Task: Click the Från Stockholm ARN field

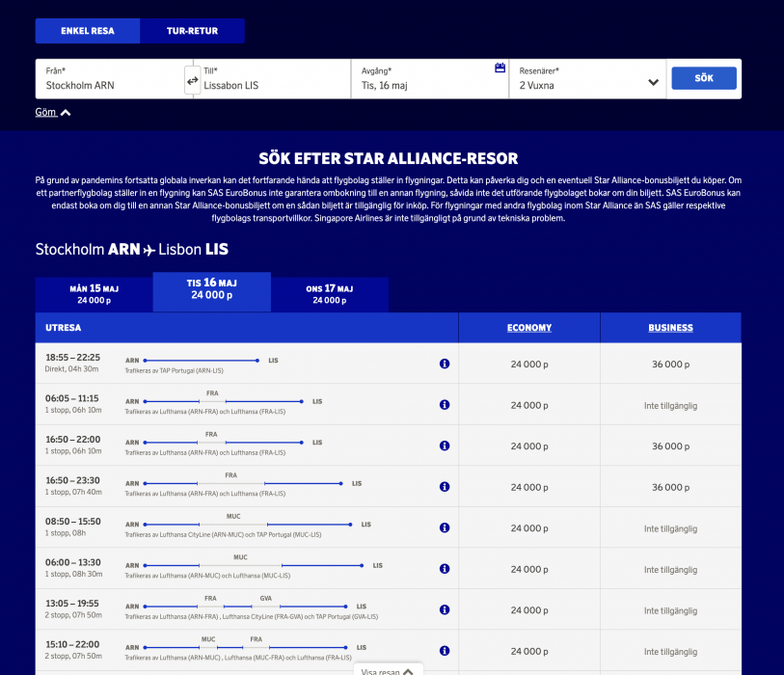Action: 109,79
